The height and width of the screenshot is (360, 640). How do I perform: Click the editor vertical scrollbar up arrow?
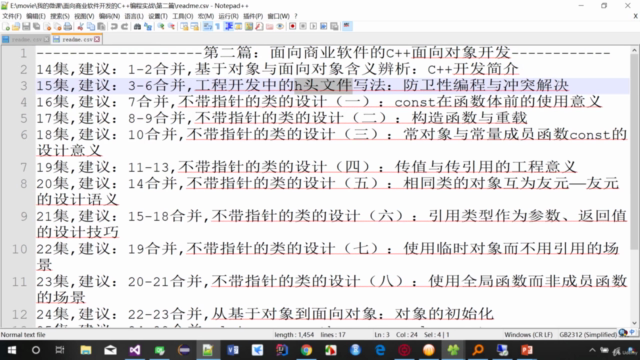634,51
